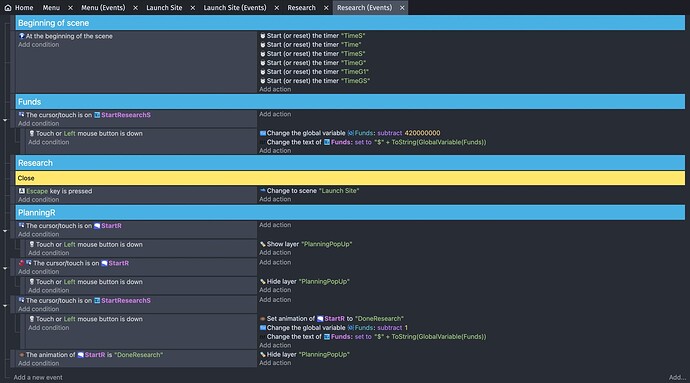The width and height of the screenshot is (690, 383).
Task: Click the scene-start icon beside "At the beginning of the scene"
Action: click(22, 36)
